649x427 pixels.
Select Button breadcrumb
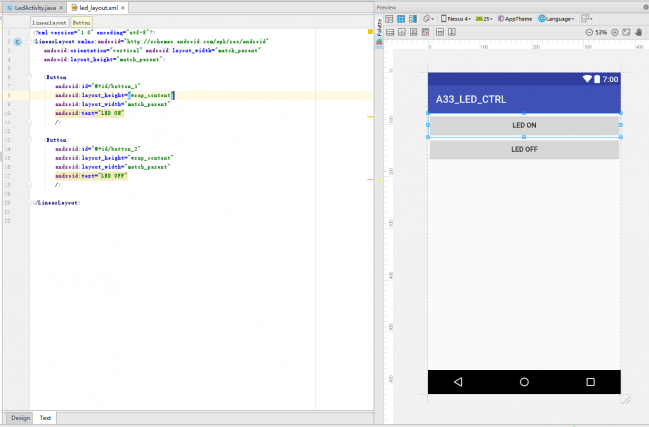coord(81,22)
